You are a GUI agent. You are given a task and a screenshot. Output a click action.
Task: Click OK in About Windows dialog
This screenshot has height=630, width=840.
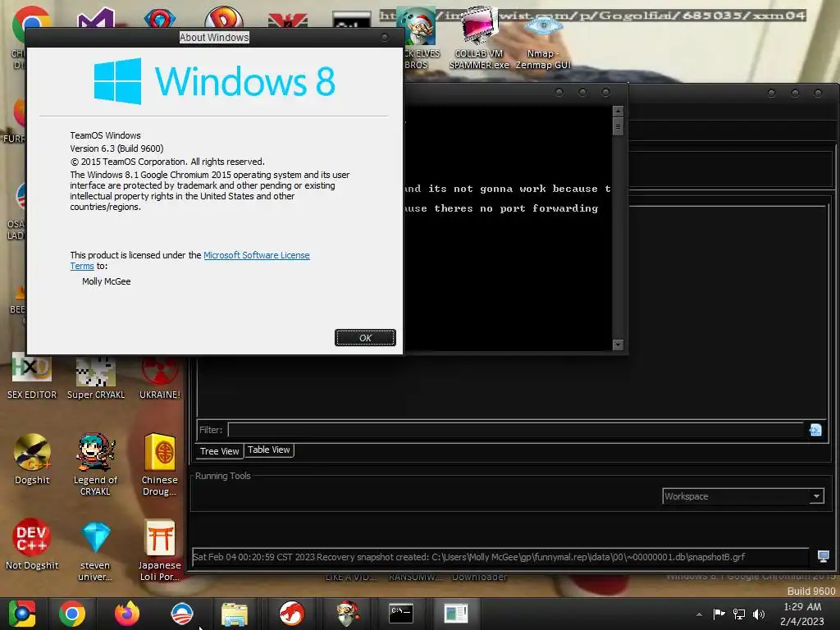[365, 337]
